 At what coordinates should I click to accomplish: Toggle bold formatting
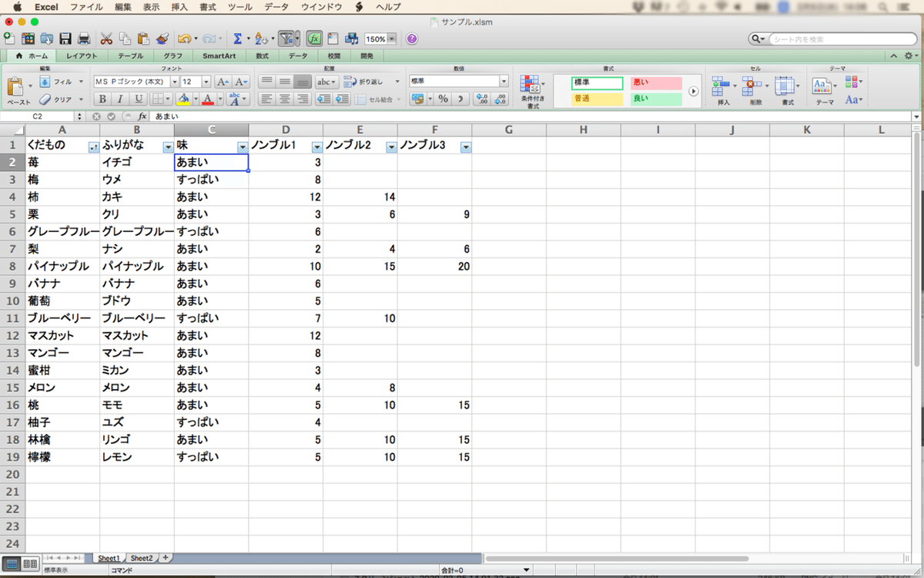point(102,99)
